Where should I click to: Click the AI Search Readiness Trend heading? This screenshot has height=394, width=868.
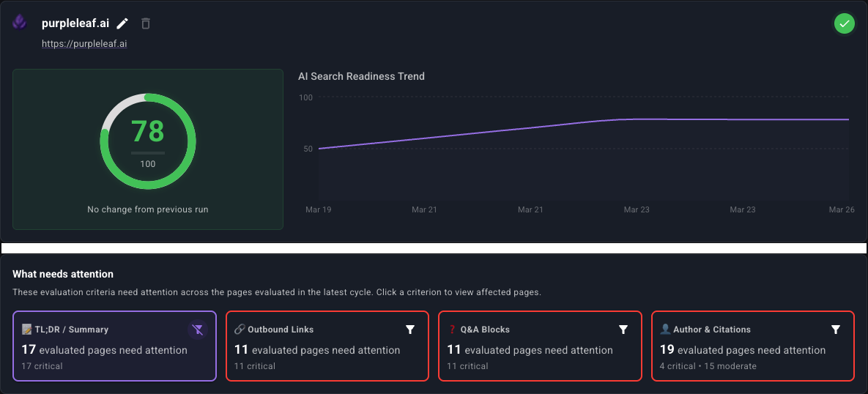tap(361, 76)
